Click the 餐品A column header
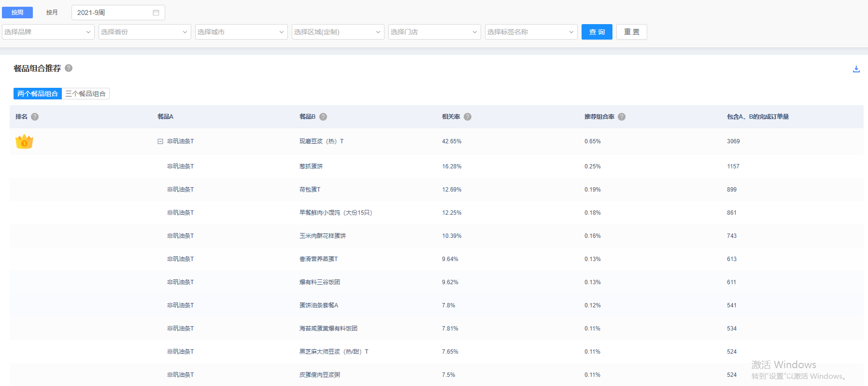The image size is (868, 386). [x=165, y=117]
